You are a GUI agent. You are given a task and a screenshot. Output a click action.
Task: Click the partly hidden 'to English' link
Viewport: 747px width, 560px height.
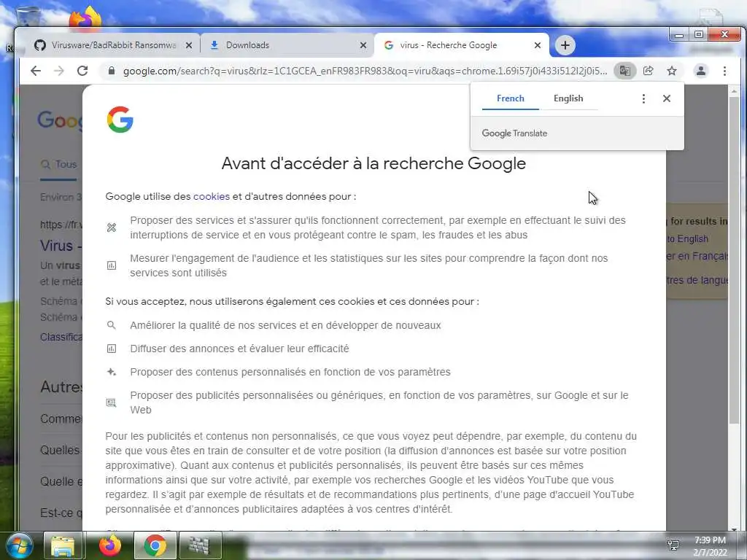tap(688, 239)
